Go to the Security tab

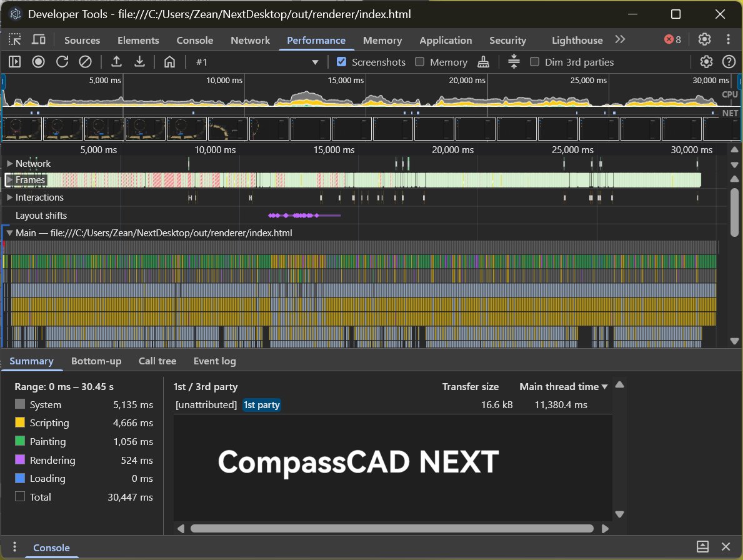pyautogui.click(x=507, y=40)
